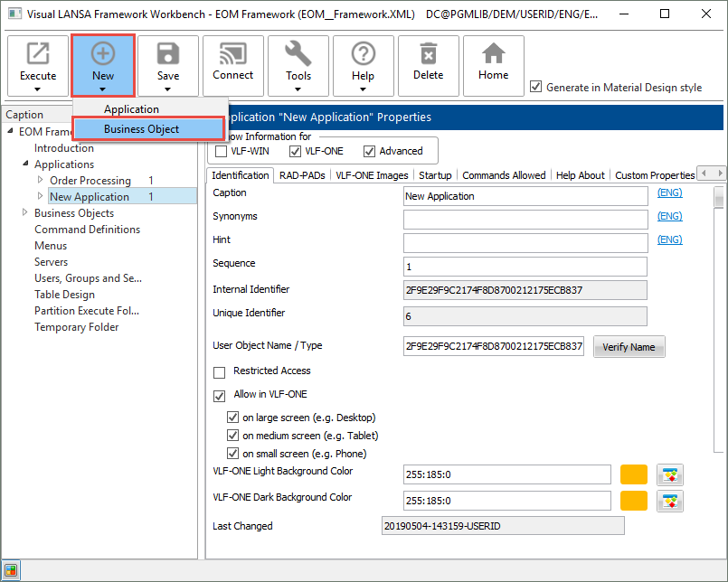Image resolution: width=728 pixels, height=582 pixels.
Task: Expand the Business Objects tree node
Action: point(25,213)
